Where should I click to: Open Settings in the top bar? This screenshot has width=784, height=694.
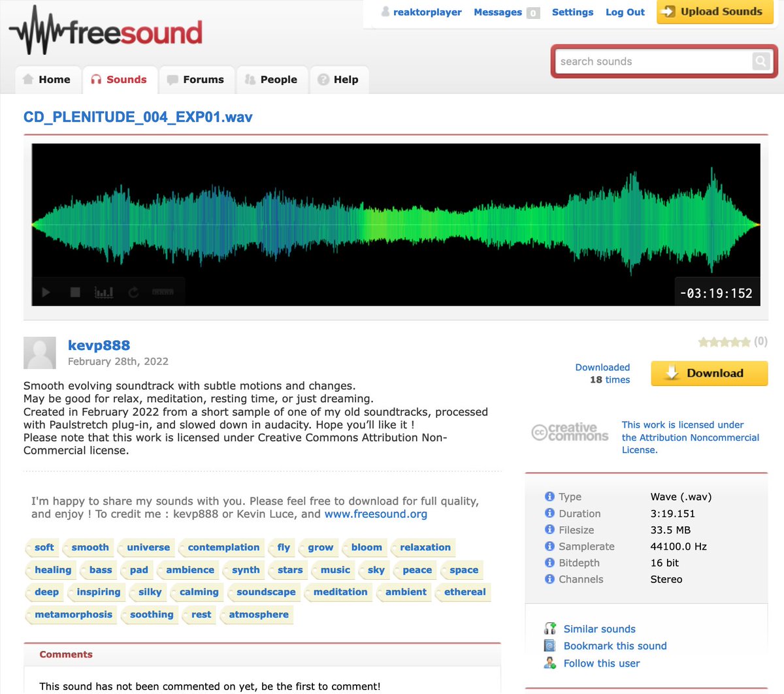pyautogui.click(x=572, y=12)
